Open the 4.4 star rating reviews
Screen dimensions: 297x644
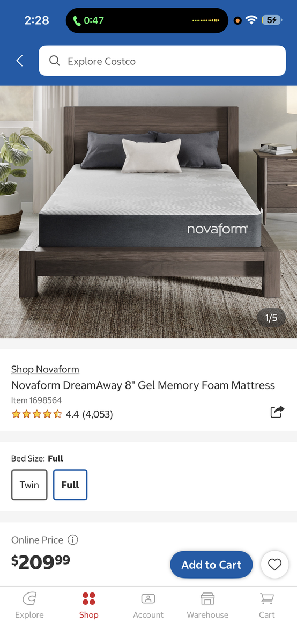(62, 414)
